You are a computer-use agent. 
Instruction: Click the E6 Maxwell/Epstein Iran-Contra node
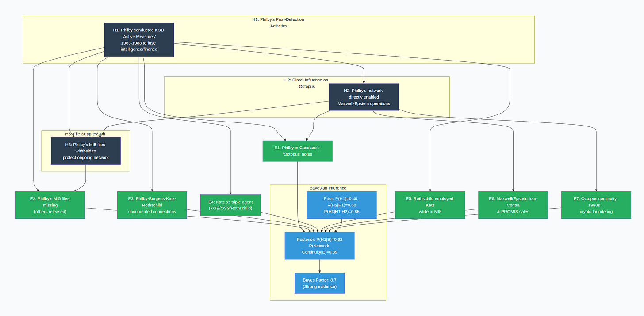click(513, 205)
